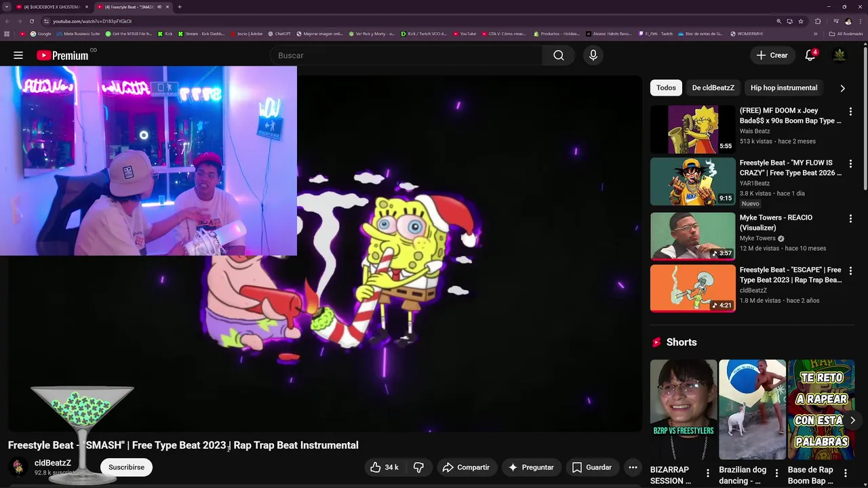This screenshot has height=488, width=868.
Task: Go back in browser history
Action: click(x=7, y=21)
